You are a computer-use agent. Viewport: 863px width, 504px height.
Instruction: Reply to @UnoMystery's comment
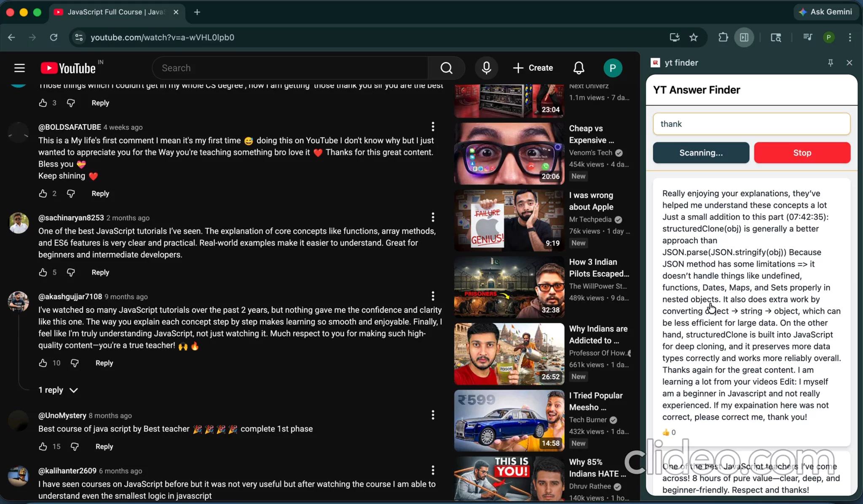pos(104,446)
